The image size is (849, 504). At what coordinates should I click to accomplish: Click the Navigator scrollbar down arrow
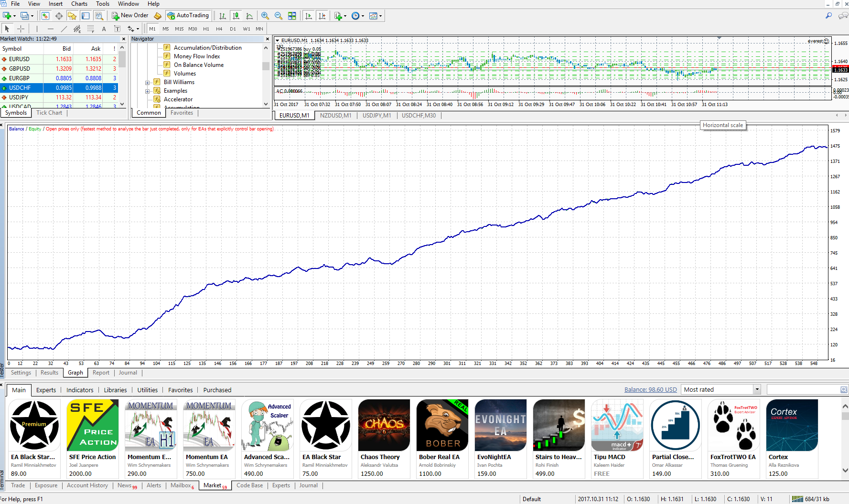pyautogui.click(x=266, y=104)
